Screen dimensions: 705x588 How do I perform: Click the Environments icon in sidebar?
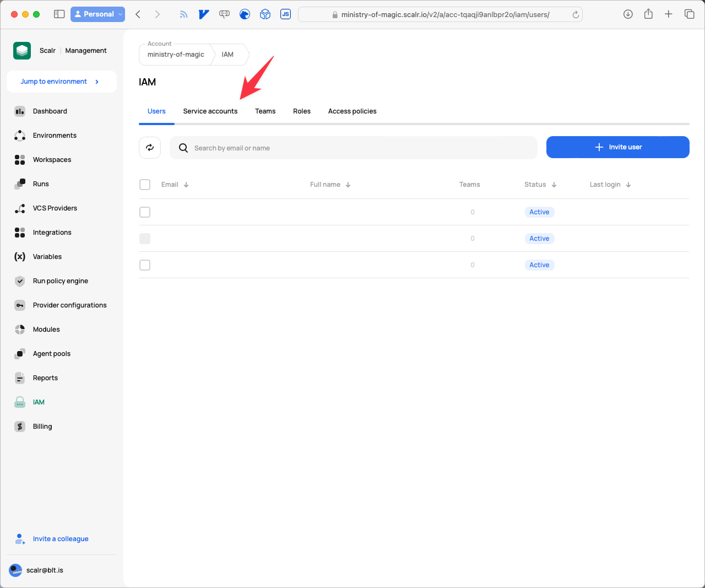pyautogui.click(x=20, y=136)
